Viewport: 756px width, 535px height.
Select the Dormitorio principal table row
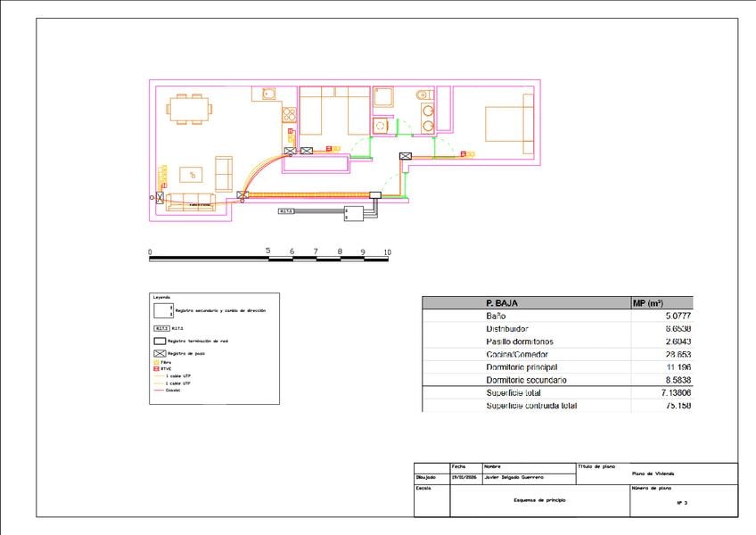tap(557, 367)
